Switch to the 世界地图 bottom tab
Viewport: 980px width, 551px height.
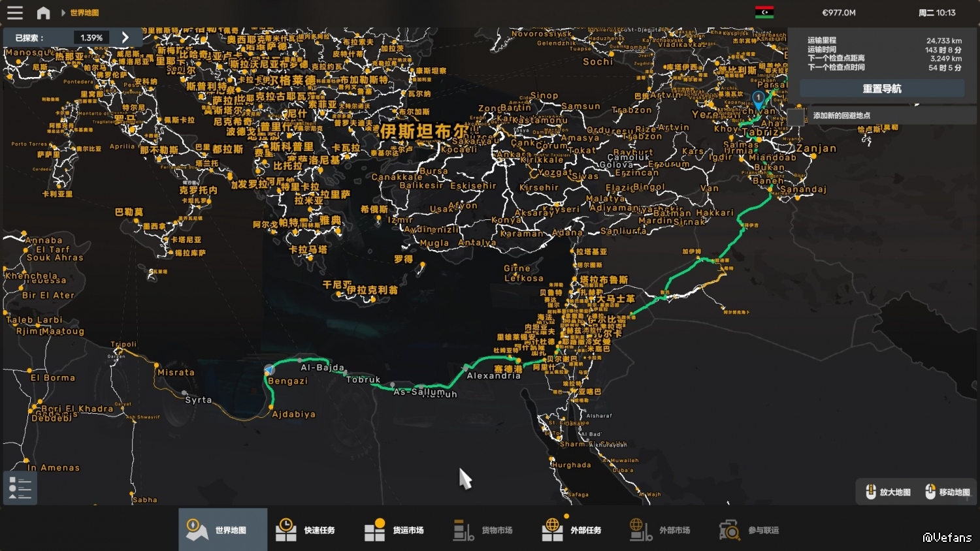pos(223,529)
